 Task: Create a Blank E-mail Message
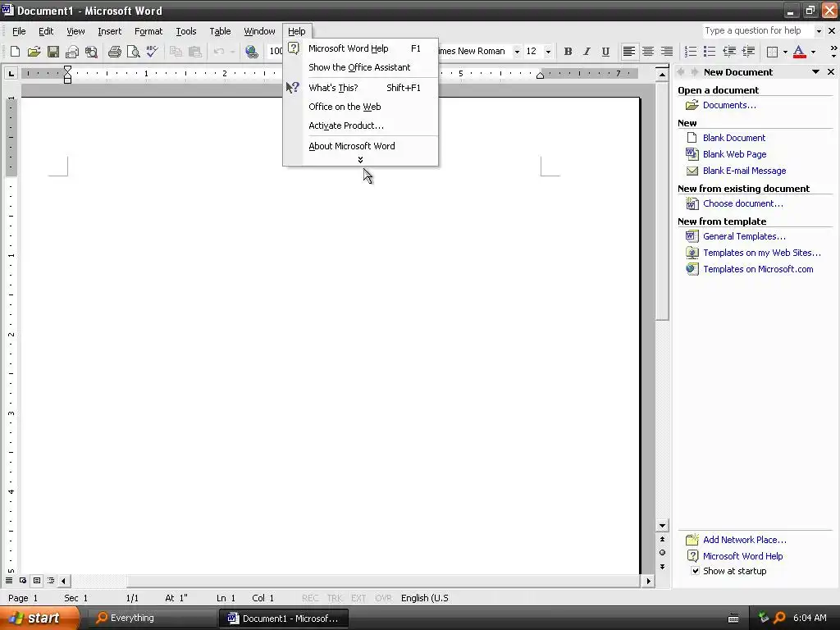pyautogui.click(x=744, y=171)
